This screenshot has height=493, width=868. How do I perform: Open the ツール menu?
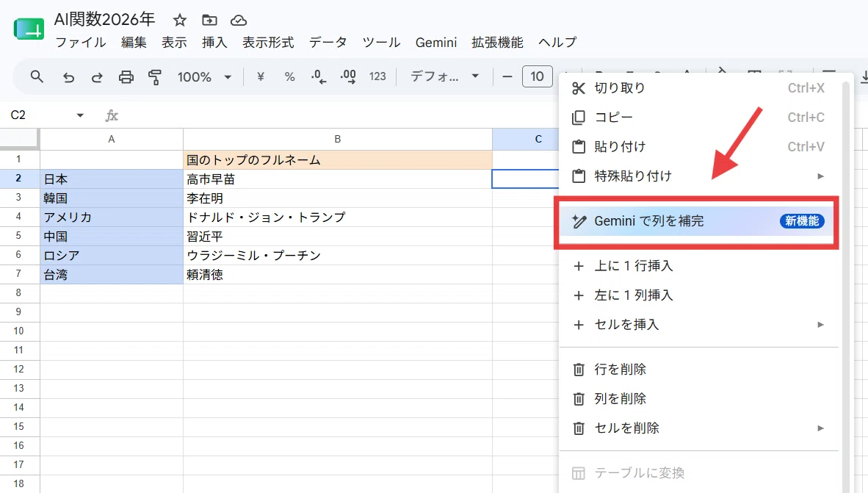[381, 43]
